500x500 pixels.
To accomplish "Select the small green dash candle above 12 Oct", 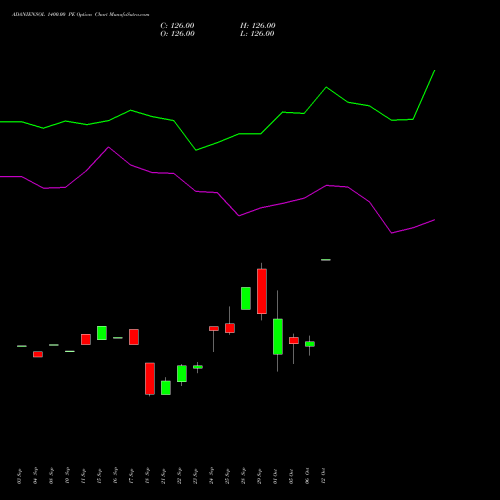I will tap(326, 260).
